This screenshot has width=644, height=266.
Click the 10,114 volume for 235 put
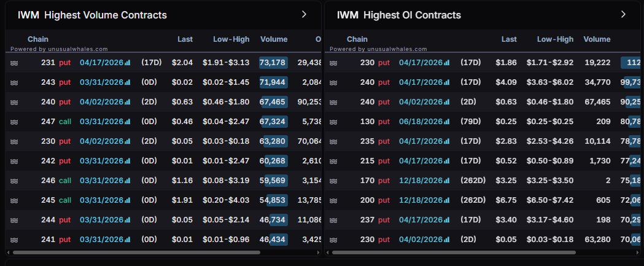coord(597,141)
